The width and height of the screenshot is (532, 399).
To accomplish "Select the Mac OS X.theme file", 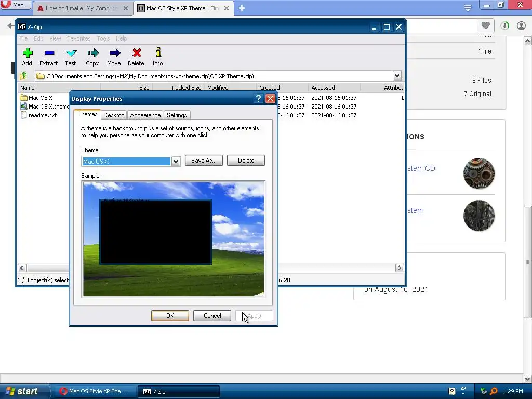I will coord(48,107).
